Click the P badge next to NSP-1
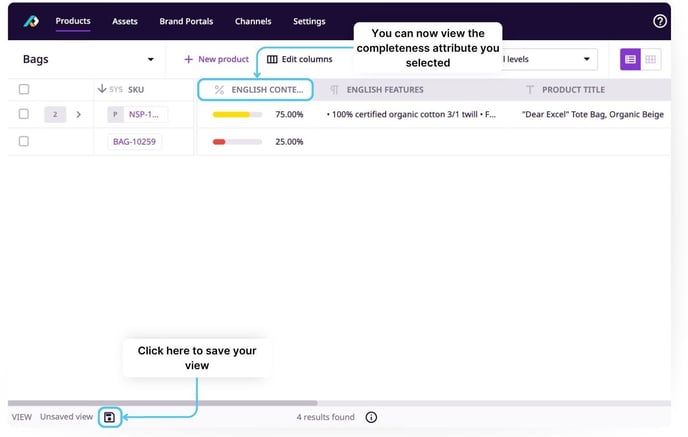Image resolution: width=688 pixels, height=437 pixels. pyautogui.click(x=115, y=115)
